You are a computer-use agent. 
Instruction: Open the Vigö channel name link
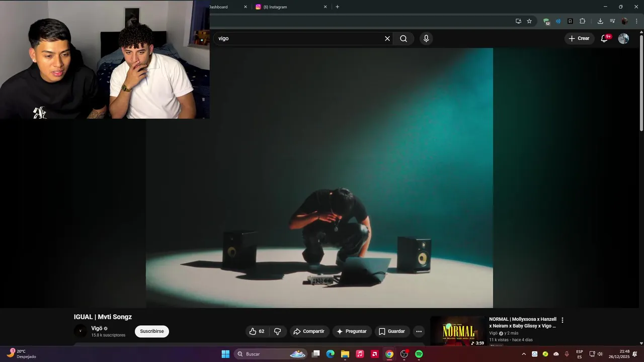(97, 328)
